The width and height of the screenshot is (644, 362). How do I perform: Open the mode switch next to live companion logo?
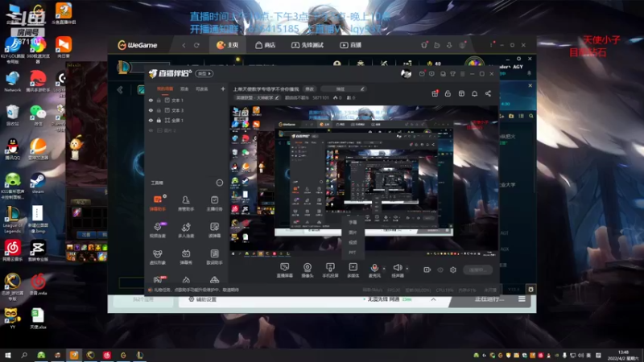point(204,73)
